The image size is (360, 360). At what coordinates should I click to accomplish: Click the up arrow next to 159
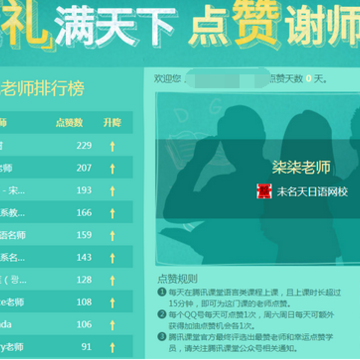112,235
